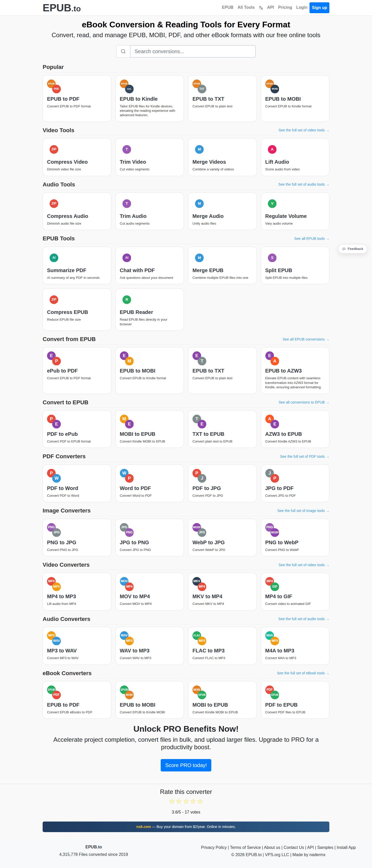Select the green V icon for Regulate Volume
The image size is (372, 868).
272,203
